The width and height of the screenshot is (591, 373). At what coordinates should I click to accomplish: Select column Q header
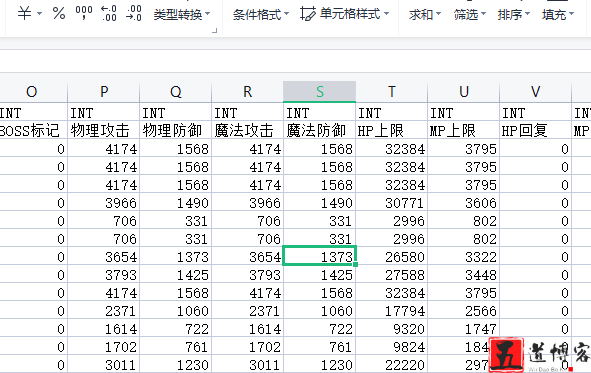pos(176,92)
